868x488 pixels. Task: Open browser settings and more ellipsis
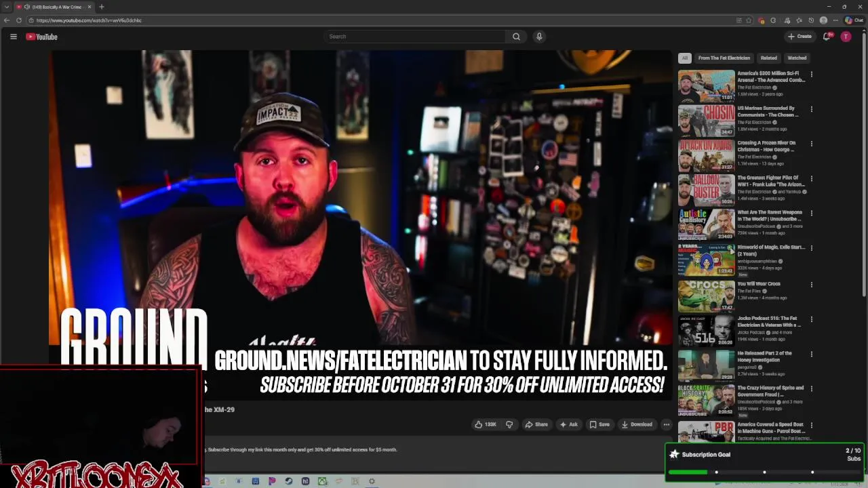point(835,20)
